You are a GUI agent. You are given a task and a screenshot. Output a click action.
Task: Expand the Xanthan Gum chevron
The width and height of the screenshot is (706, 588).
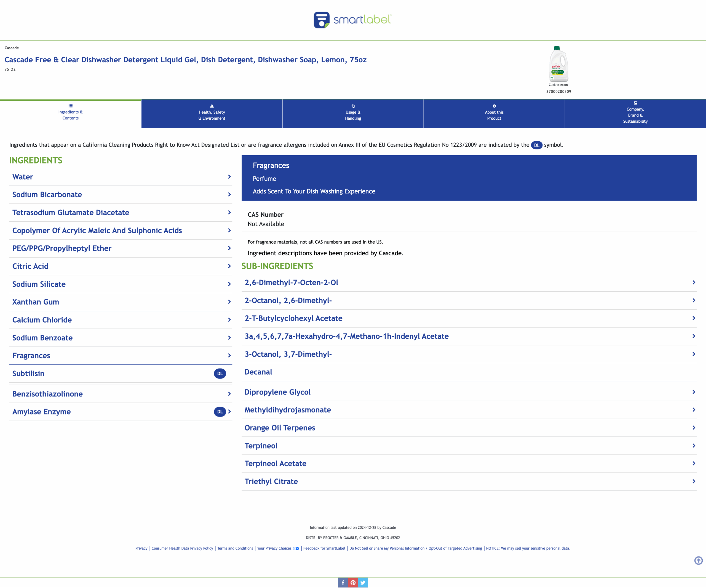(229, 302)
